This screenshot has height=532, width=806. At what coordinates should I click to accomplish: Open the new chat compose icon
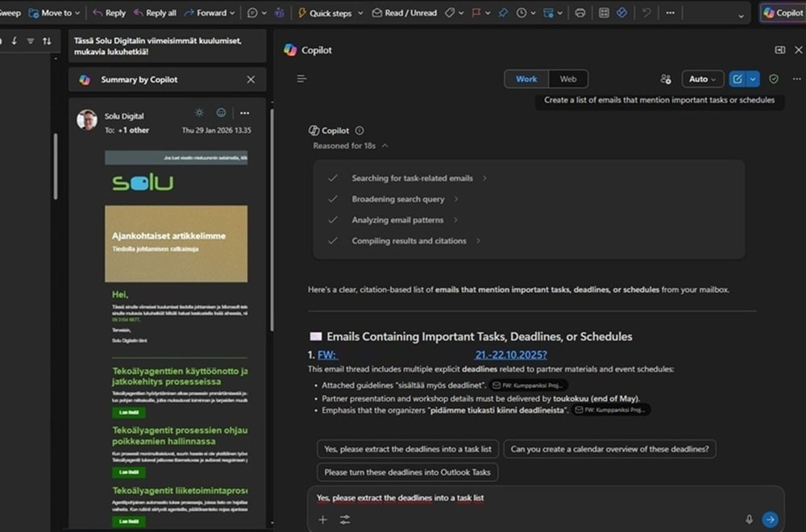pos(737,79)
